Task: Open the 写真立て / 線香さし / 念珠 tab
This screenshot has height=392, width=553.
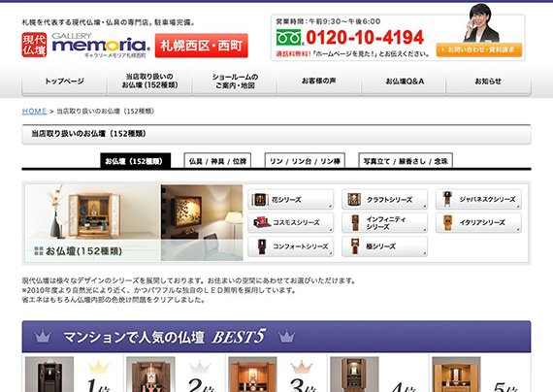Action: coord(406,161)
